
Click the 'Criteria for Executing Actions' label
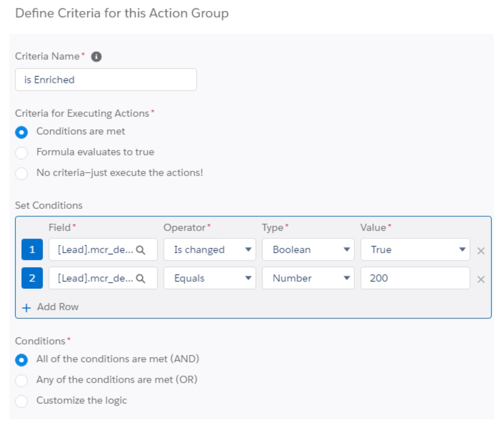[x=82, y=113]
